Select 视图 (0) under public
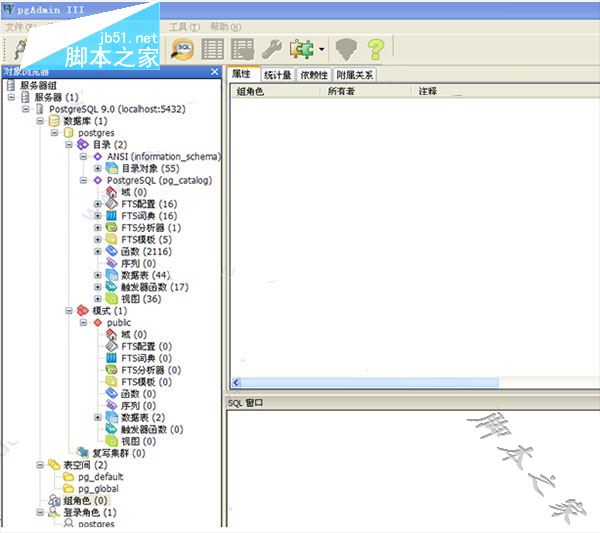600x533 pixels. 138,441
